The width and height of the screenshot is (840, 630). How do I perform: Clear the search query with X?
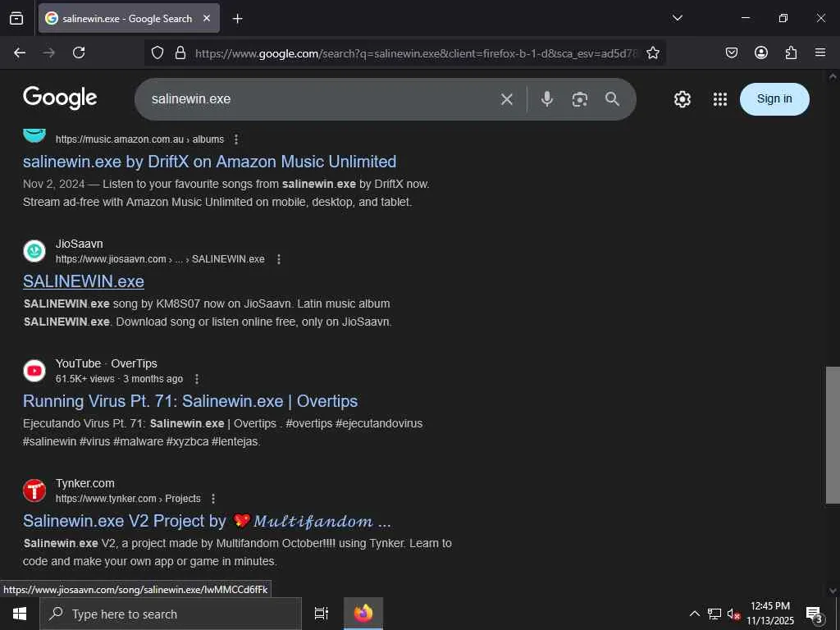[507, 99]
